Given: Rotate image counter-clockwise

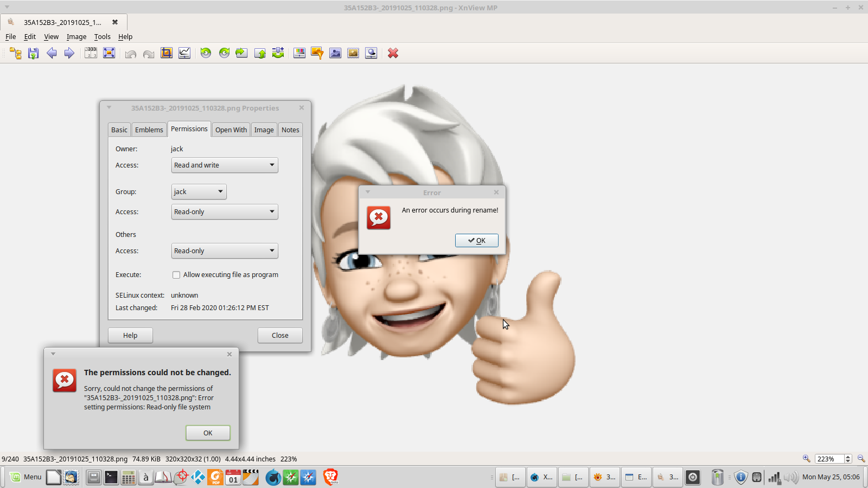Looking at the screenshot, I should (206, 53).
